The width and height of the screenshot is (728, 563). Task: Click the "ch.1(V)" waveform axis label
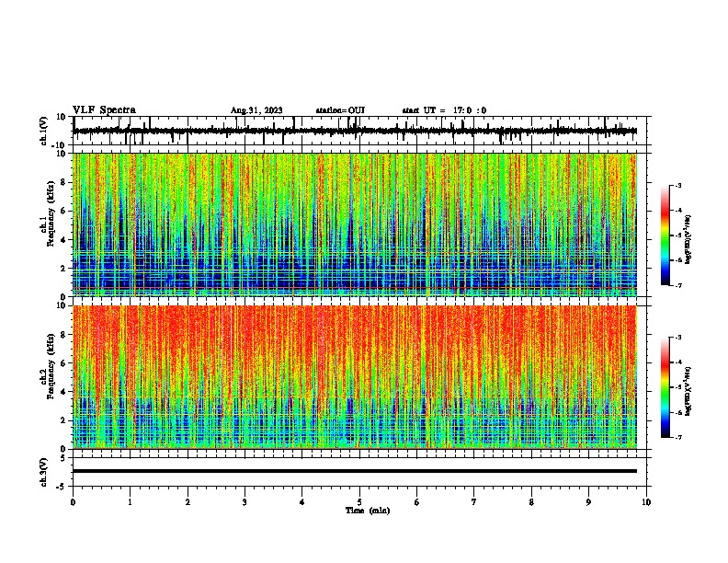(x=44, y=131)
